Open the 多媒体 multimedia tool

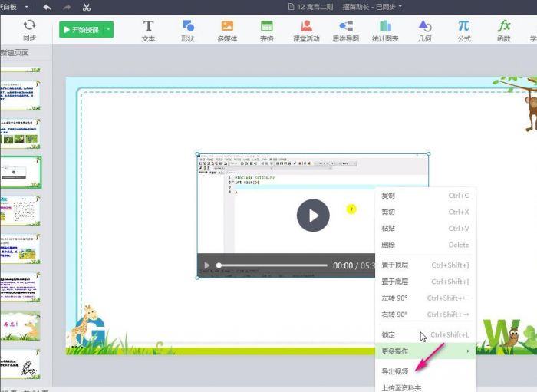click(227, 30)
